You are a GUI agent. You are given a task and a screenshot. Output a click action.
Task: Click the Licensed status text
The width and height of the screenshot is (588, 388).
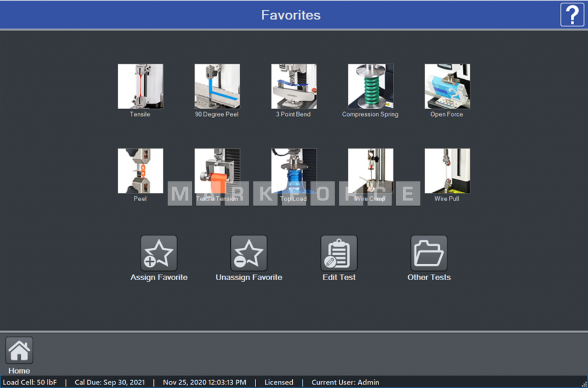pos(278,382)
